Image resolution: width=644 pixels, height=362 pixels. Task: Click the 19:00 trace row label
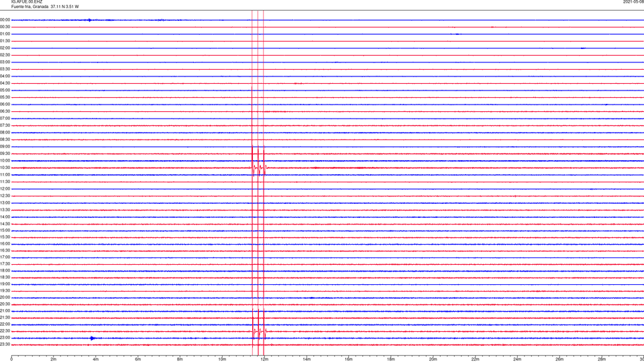[5, 284]
